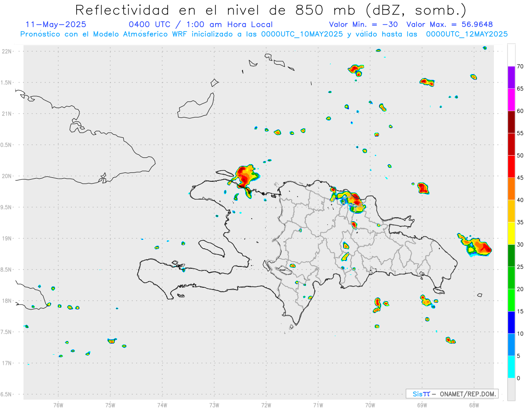Click the '18N' latitude label
Viewport: 532px width, 411px height.
(8, 301)
